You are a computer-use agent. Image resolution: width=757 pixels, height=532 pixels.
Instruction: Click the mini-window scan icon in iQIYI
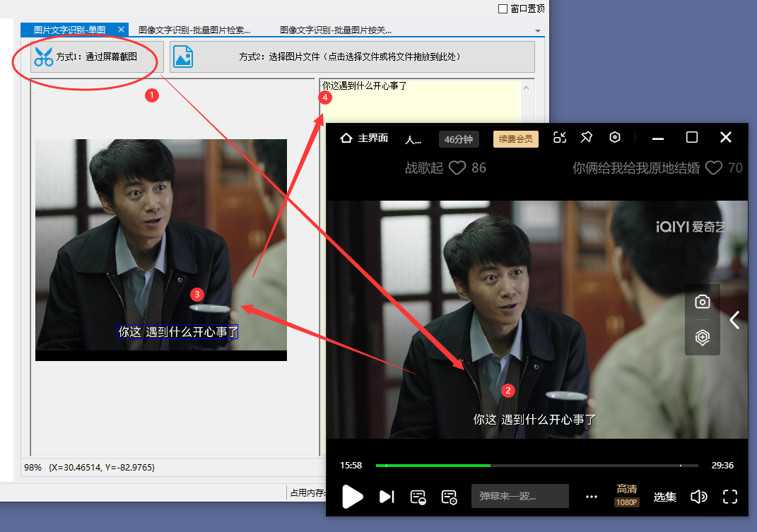560,138
